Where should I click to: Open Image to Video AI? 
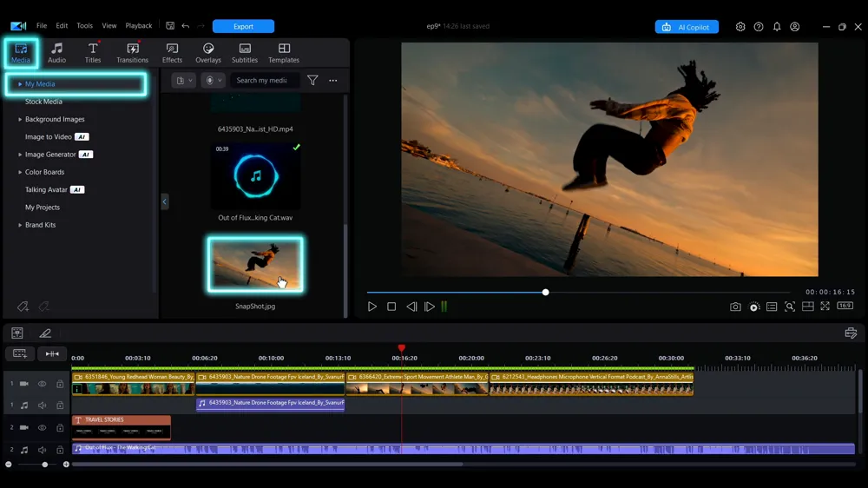tap(56, 137)
